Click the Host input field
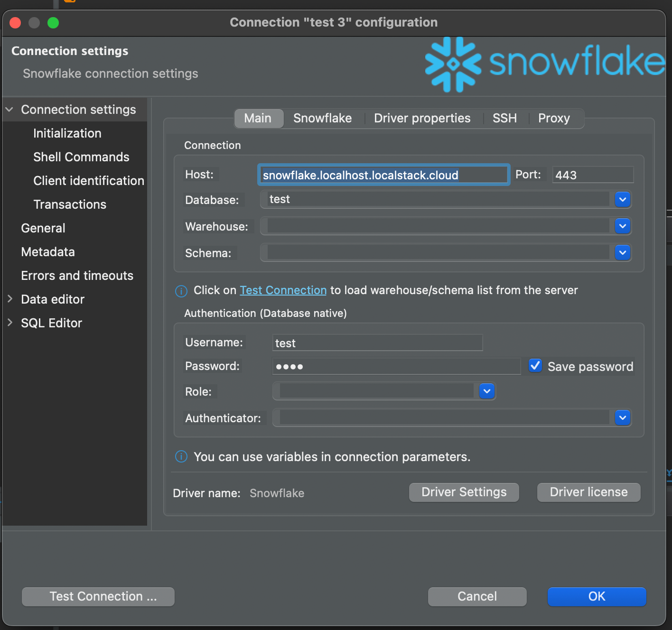 pos(383,175)
